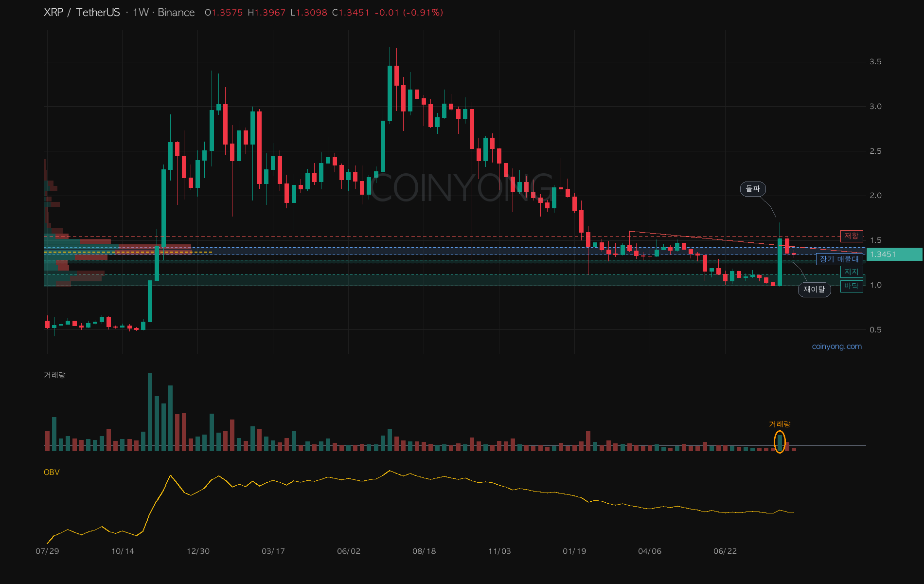Click the 01/19 date axis label

pyautogui.click(x=574, y=551)
